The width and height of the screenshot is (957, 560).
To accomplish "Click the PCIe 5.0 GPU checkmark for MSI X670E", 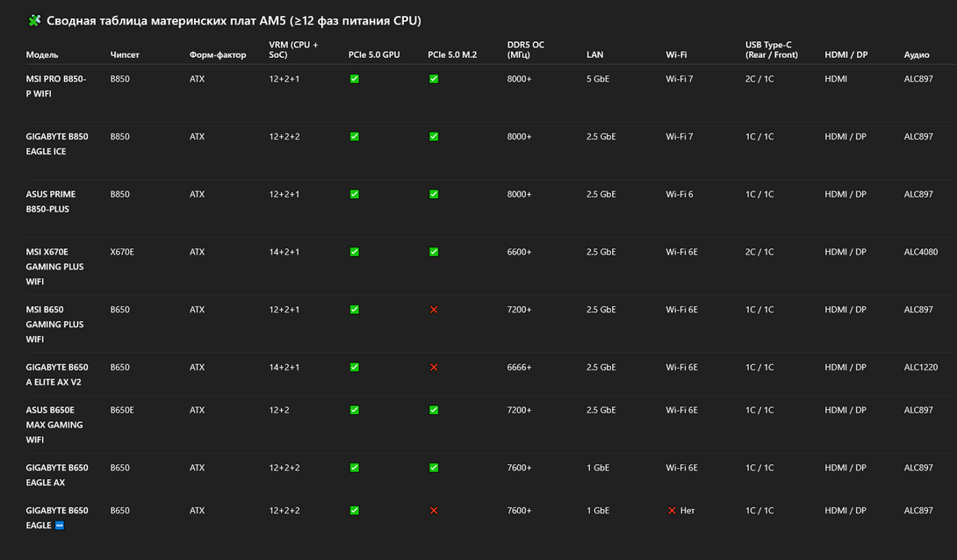I will [355, 252].
